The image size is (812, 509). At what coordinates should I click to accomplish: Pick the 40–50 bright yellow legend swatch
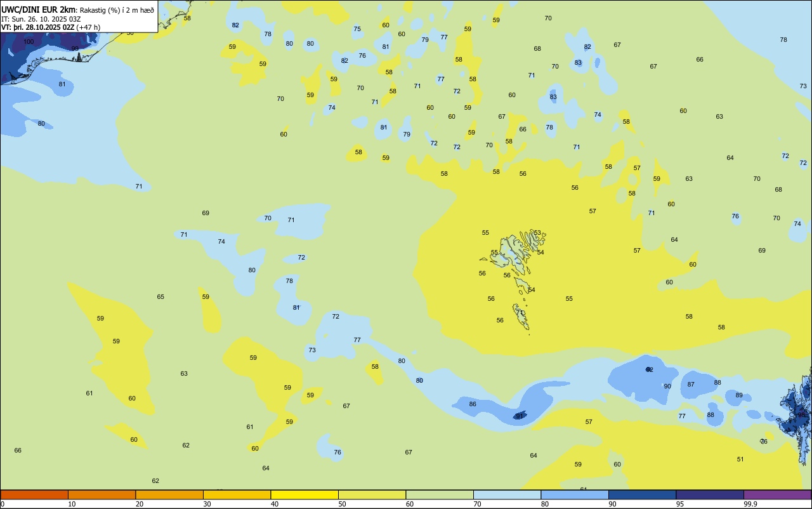point(304,494)
